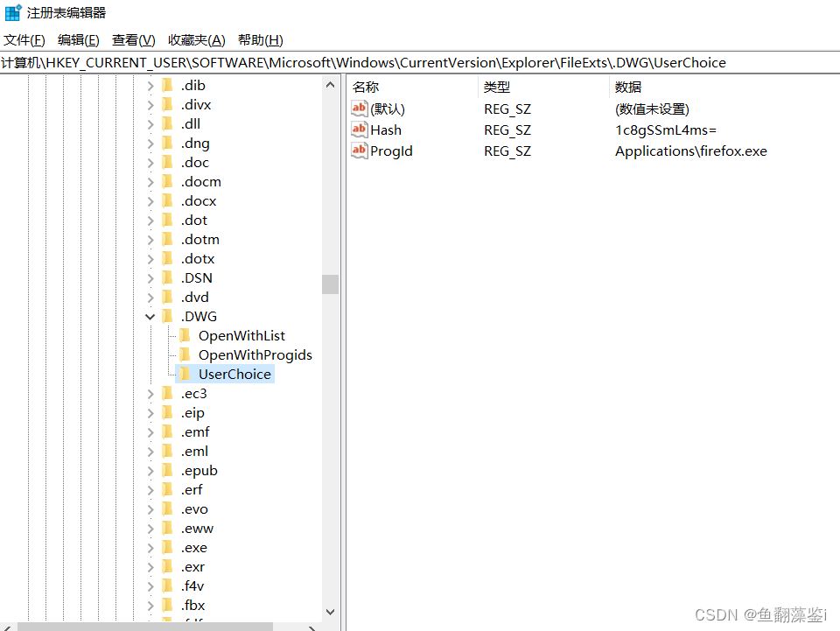Click the OpenWithList folder icon
This screenshot has height=631, width=840.
(185, 336)
